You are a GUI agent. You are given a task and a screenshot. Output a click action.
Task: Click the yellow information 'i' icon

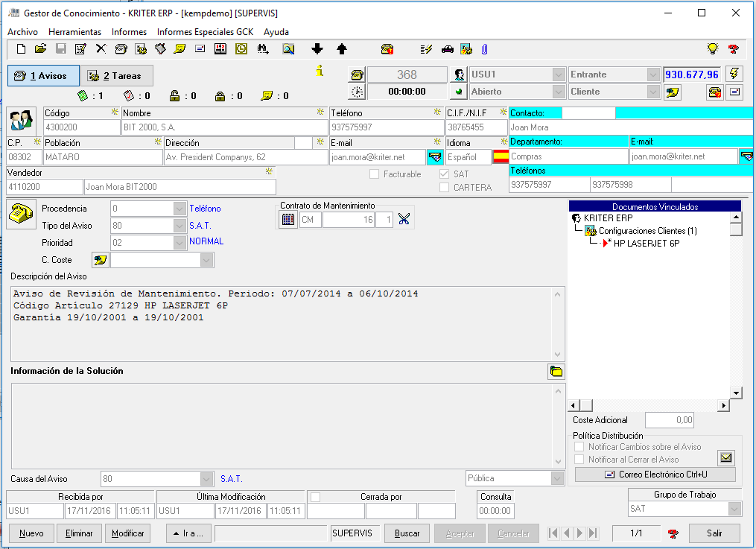(320, 71)
